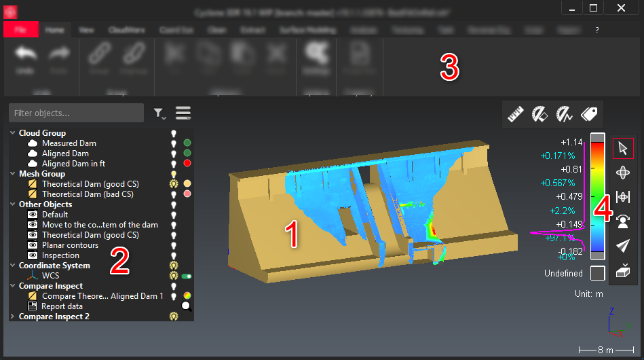The width and height of the screenshot is (644, 360).
Task: Collapse the Cloud Group tree node
Action: pos(13,133)
